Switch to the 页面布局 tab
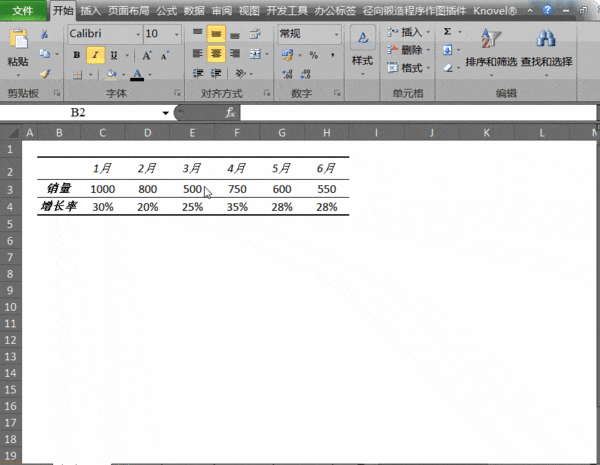The height and width of the screenshot is (465, 600). 129,11
